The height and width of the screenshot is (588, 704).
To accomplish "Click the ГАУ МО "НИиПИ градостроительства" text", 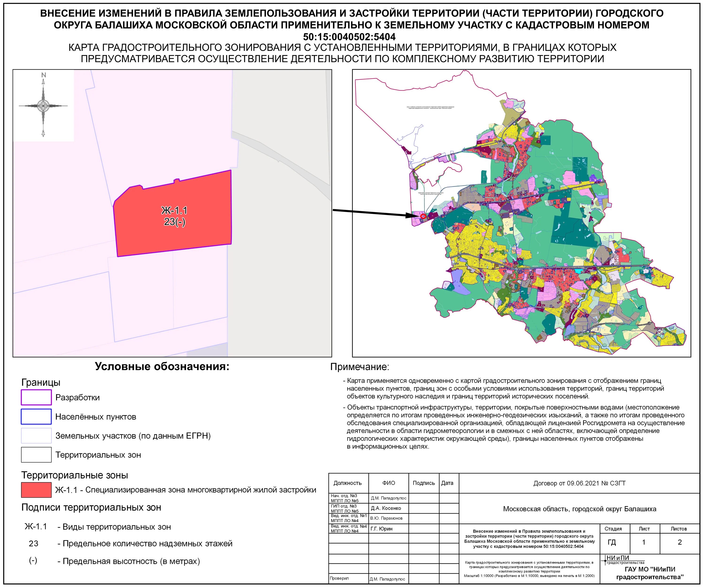I will point(650,573).
